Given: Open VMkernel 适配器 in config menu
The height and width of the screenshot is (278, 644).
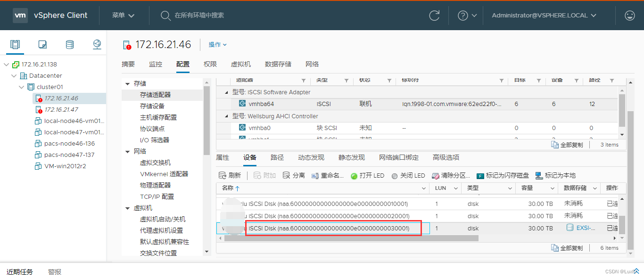Looking at the screenshot, I should (164, 174).
